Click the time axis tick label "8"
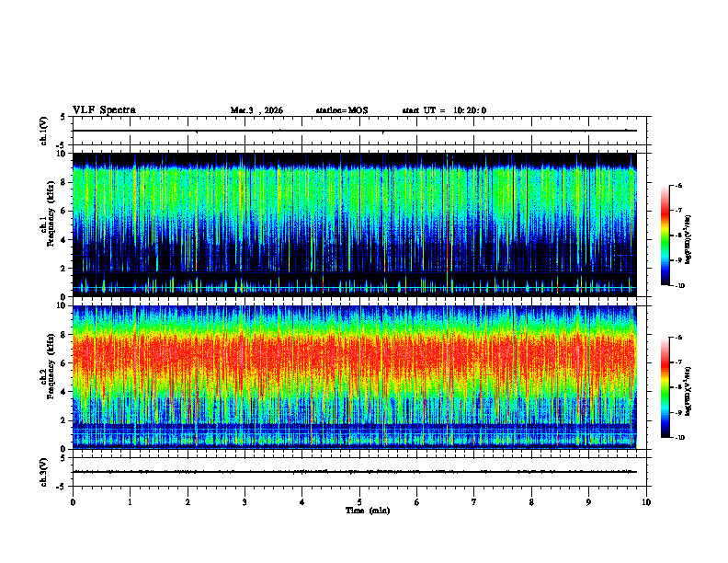Screen dimensions: 728x563 pyautogui.click(x=531, y=502)
